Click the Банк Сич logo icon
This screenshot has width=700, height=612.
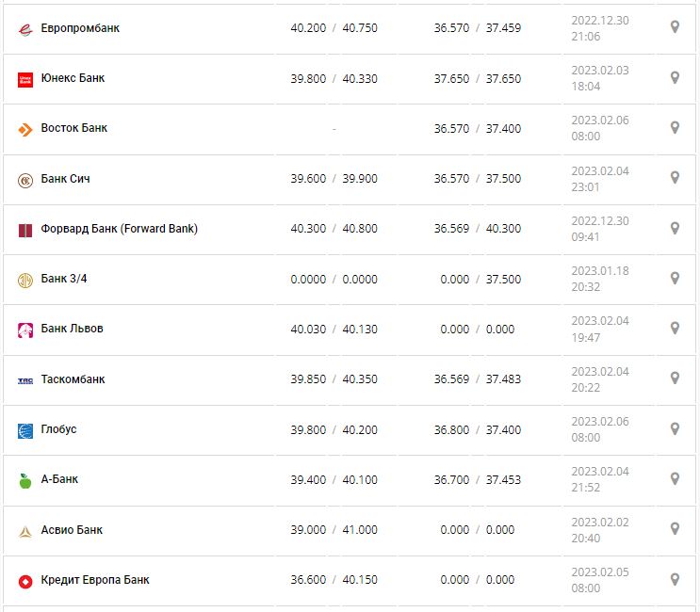[25, 180]
